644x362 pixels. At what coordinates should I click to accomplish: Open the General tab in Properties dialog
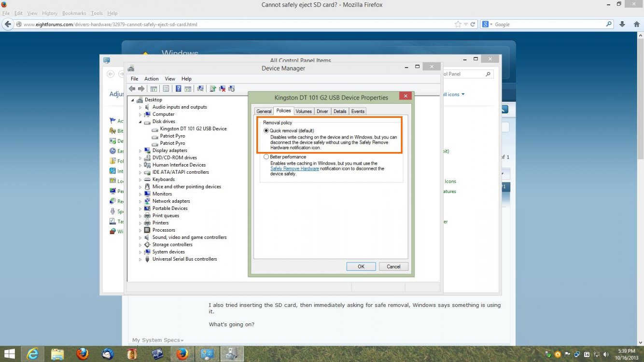coord(264,111)
